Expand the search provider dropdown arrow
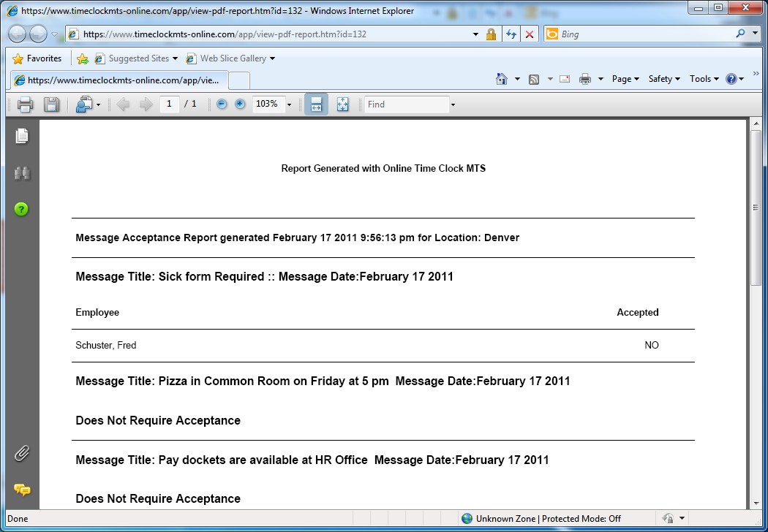 (x=755, y=34)
